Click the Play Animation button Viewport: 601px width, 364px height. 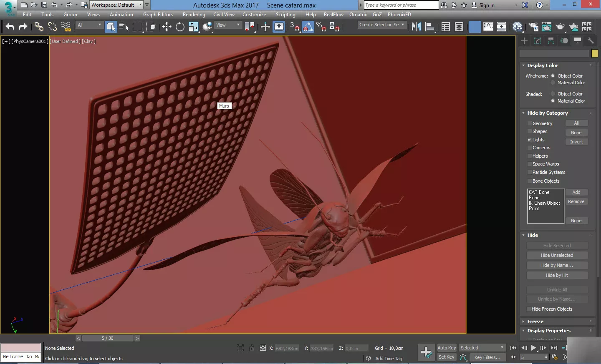coord(533,348)
